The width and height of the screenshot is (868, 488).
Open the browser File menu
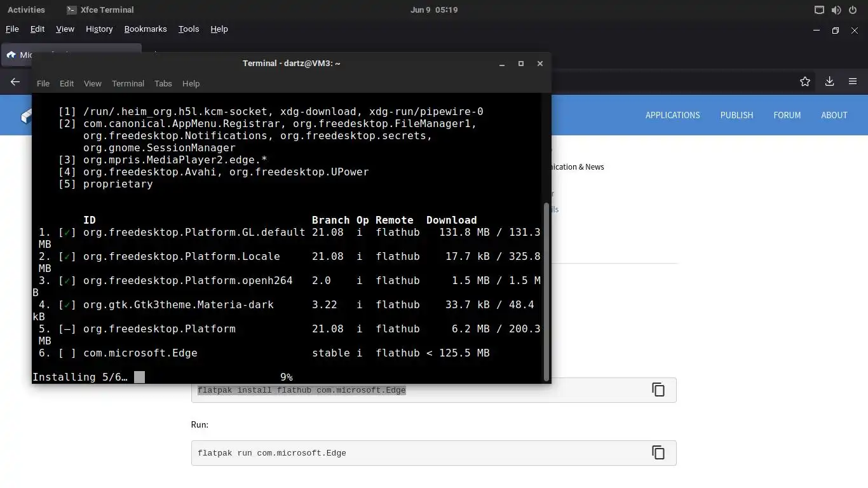[x=12, y=29]
